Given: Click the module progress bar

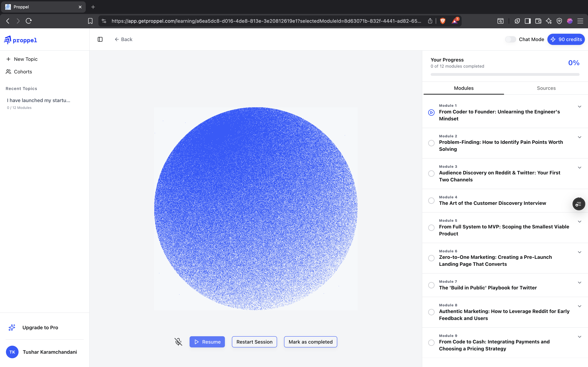Looking at the screenshot, I should 505,74.
